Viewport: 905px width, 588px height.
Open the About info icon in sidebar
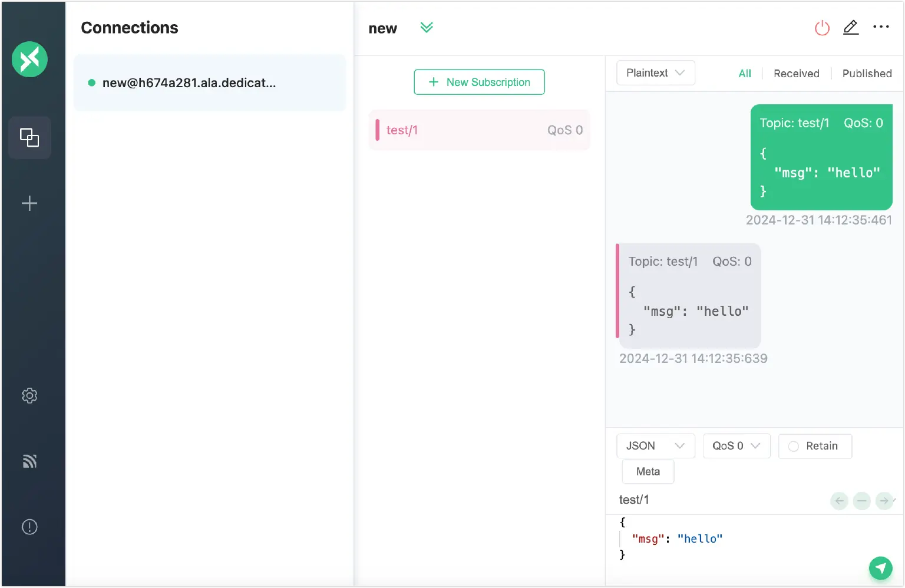29,526
